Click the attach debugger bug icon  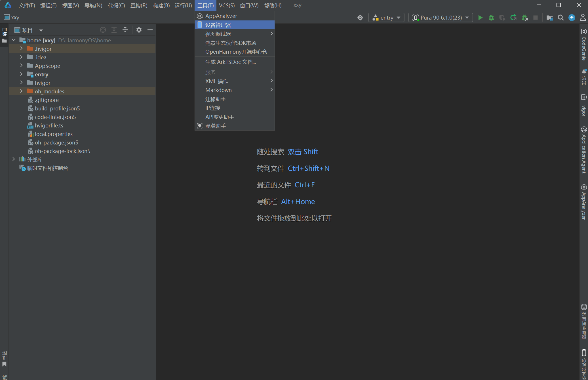click(525, 18)
